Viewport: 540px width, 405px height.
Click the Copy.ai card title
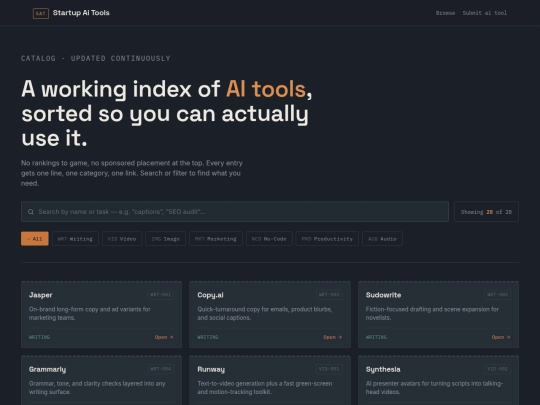click(x=210, y=295)
